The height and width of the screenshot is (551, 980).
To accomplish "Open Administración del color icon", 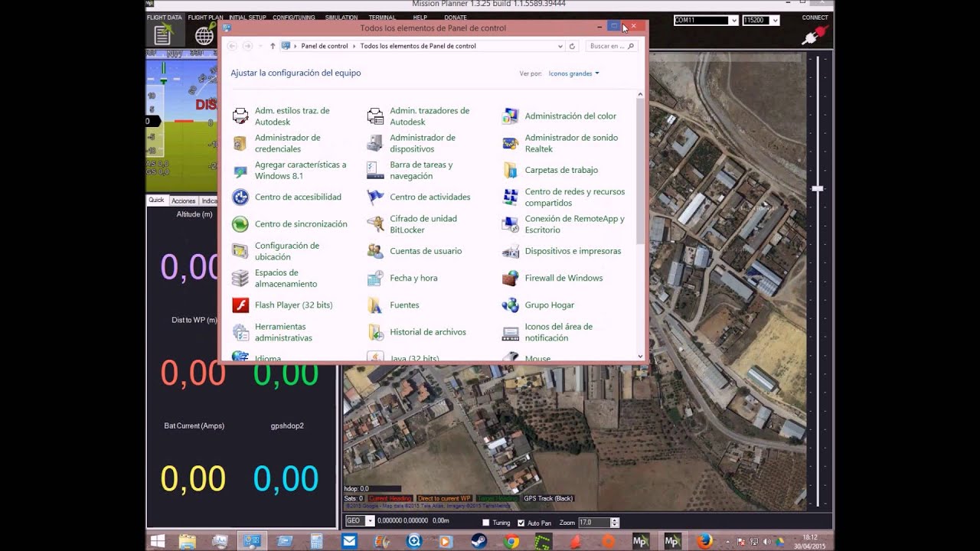I will pyautogui.click(x=510, y=116).
